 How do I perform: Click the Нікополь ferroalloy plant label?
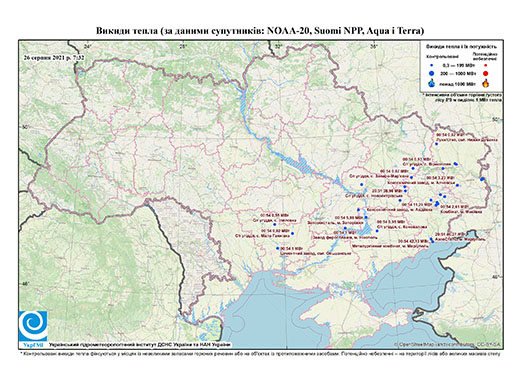345,237
